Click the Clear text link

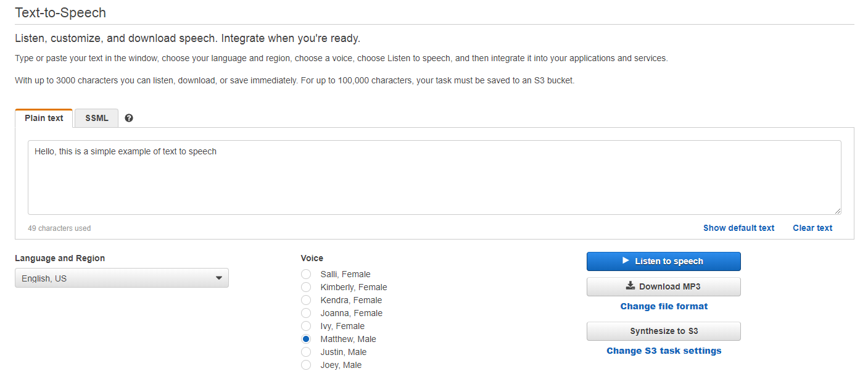(x=812, y=228)
